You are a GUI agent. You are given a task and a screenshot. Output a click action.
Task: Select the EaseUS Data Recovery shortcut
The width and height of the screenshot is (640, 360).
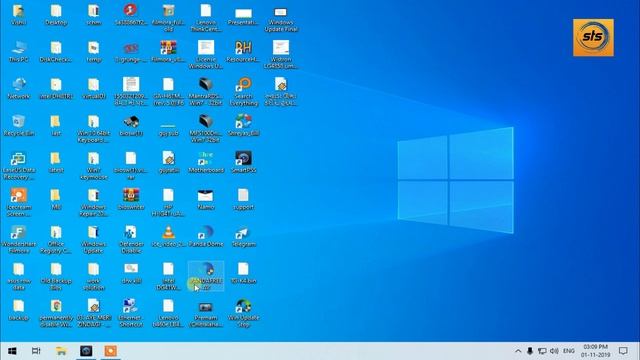[x=18, y=166]
